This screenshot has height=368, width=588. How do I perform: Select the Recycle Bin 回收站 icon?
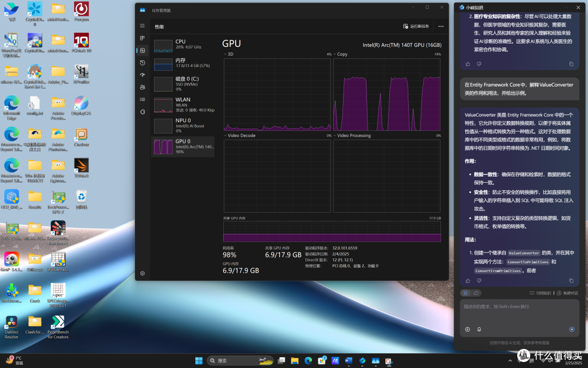(x=81, y=199)
